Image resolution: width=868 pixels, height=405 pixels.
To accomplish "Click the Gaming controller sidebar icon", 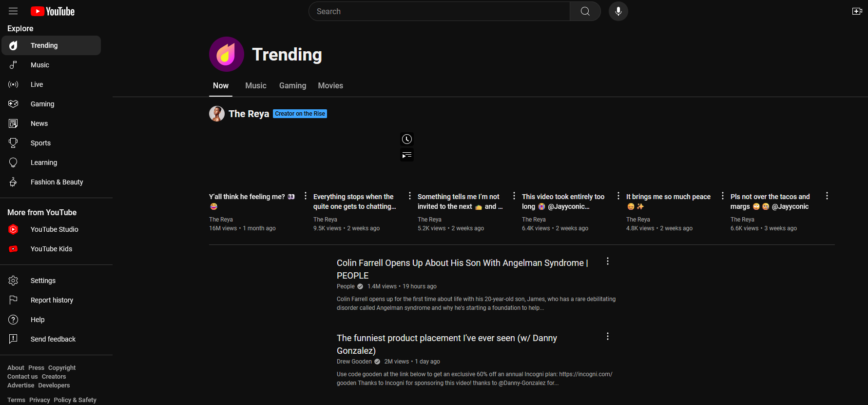I will [14, 104].
